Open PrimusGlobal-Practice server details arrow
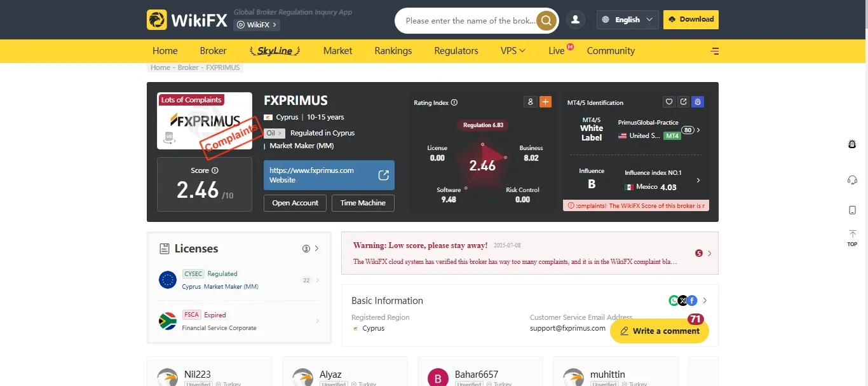 tap(698, 130)
